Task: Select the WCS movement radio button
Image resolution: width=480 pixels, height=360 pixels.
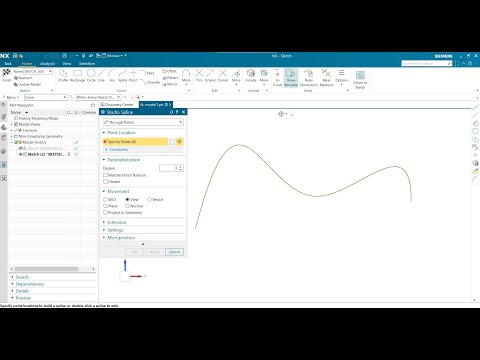Action: (x=105, y=199)
